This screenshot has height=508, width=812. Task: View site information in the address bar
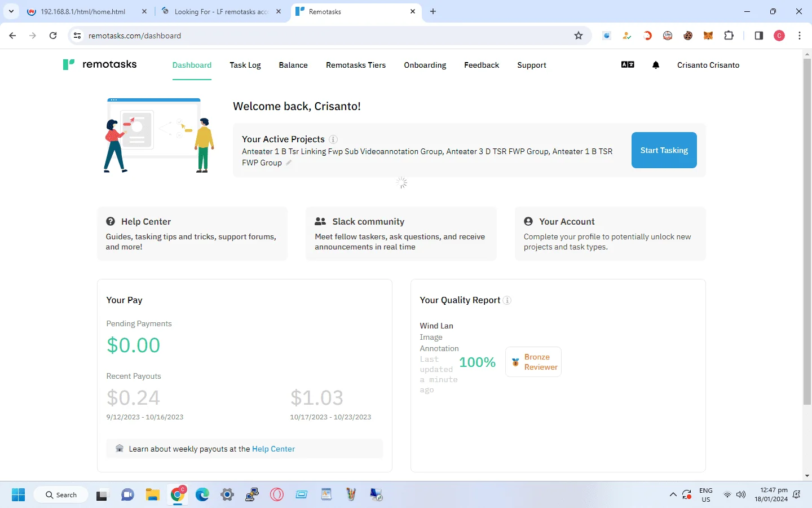[77, 36]
